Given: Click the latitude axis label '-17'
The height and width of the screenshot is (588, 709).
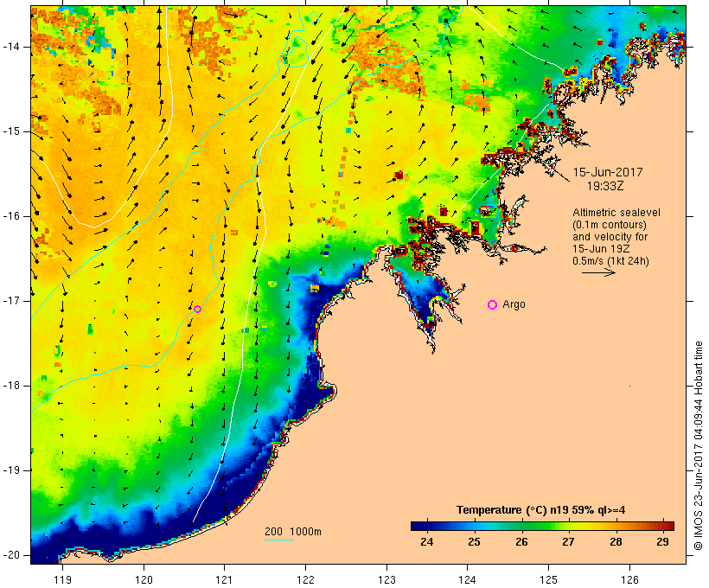Looking at the screenshot, I should click(11, 301).
